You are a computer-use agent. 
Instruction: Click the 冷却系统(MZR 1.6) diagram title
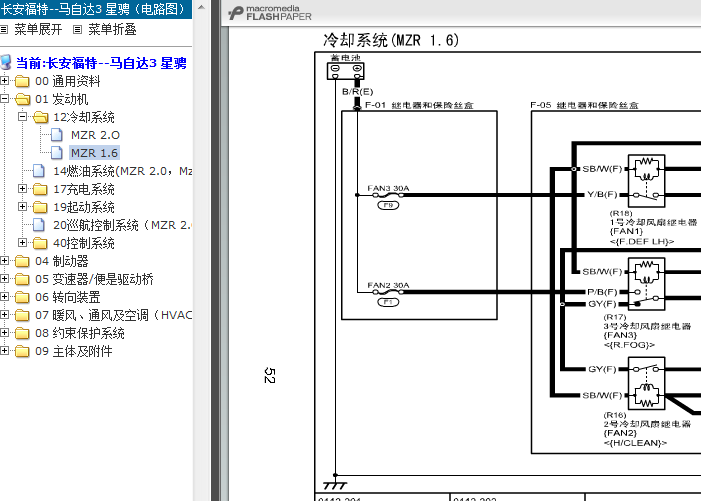[x=391, y=40]
